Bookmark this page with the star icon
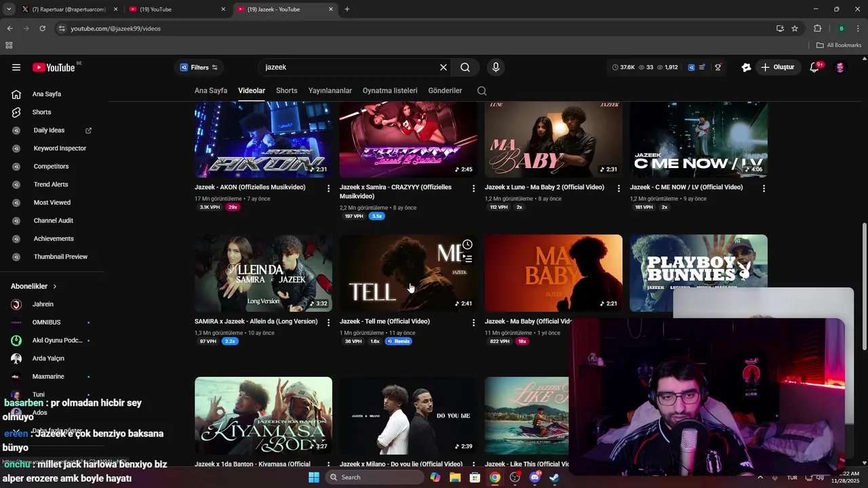 coord(795,28)
